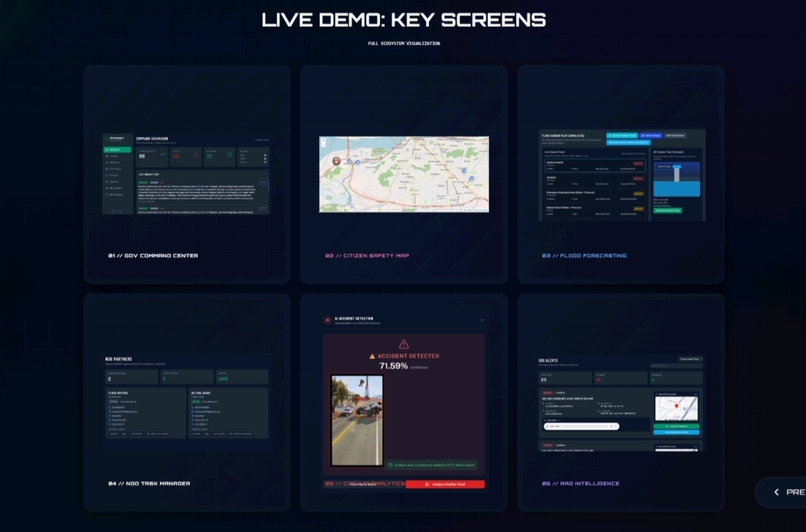
Task: Click the green dispatch button in SOS alert card
Action: click(x=676, y=426)
